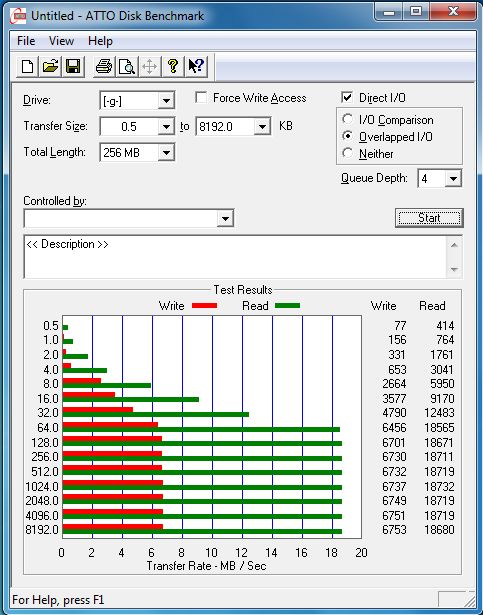Open the Help menu
Screen dimensions: 483x615
click(x=100, y=41)
